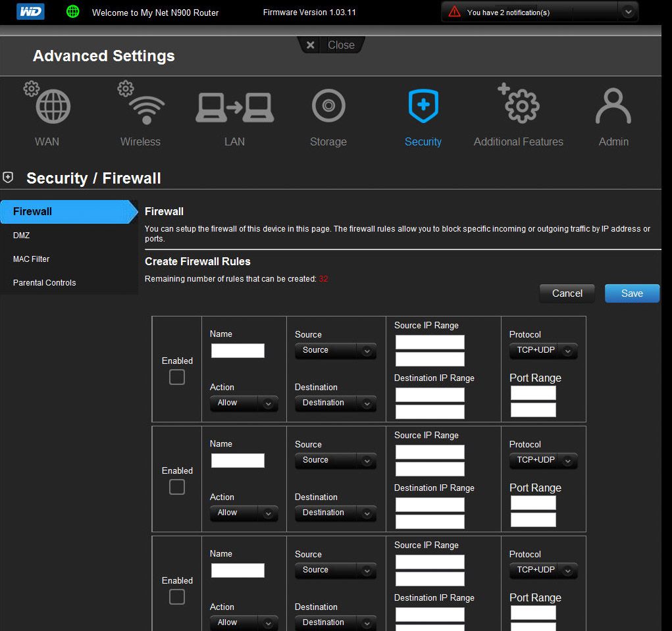Switch to the DMZ menu item
This screenshot has width=672, height=631.
[21, 235]
